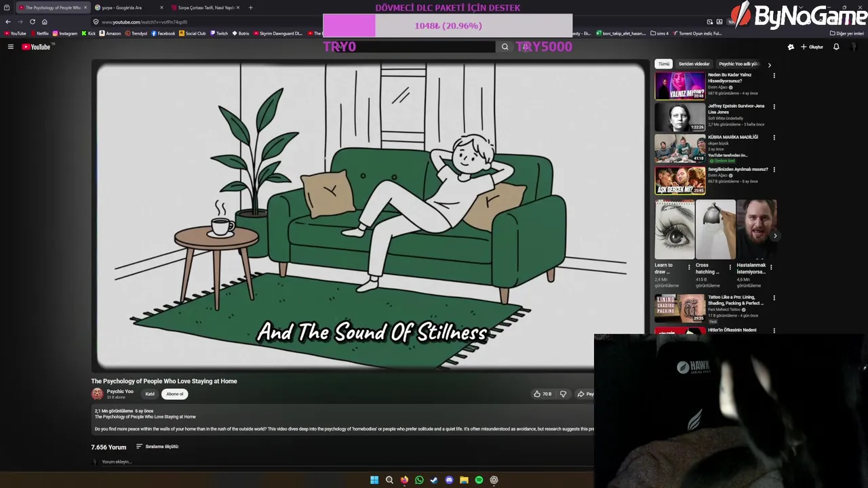The height and width of the screenshot is (488, 868).
Task: Show more filter chips with right arrow
Action: click(x=769, y=64)
